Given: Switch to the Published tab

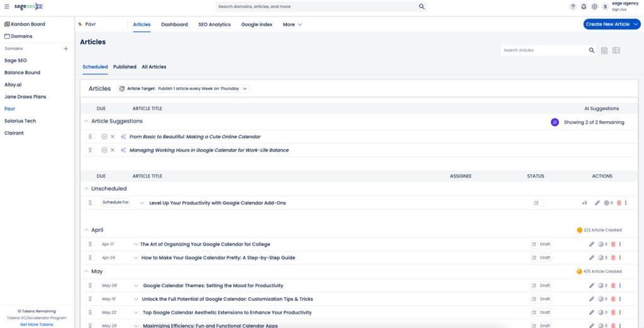Looking at the screenshot, I should [125, 67].
